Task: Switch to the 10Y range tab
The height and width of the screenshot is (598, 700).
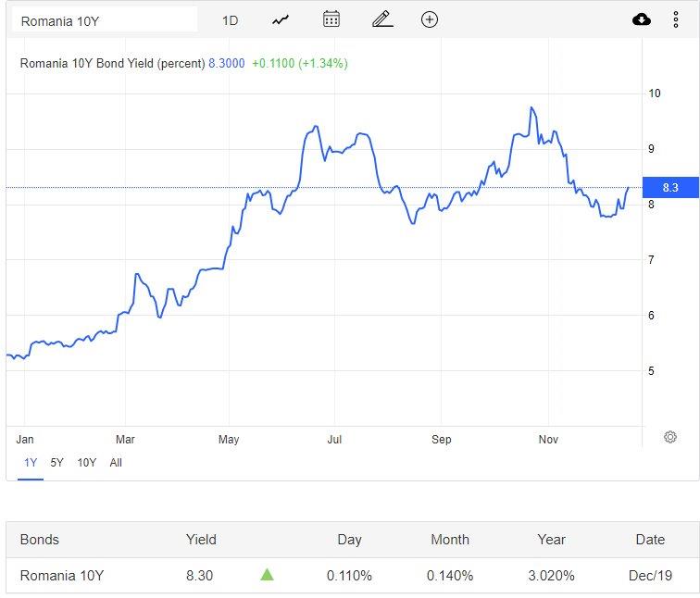Action: coord(87,462)
